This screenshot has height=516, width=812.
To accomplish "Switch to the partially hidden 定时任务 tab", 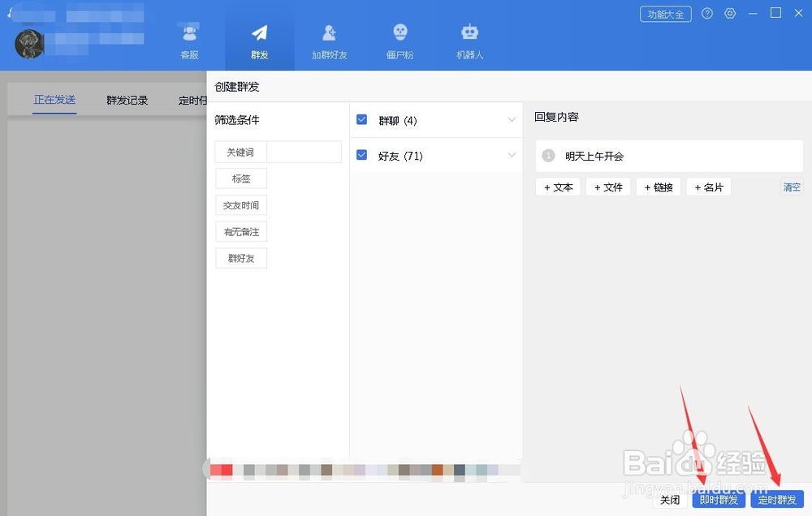I will pos(192,100).
